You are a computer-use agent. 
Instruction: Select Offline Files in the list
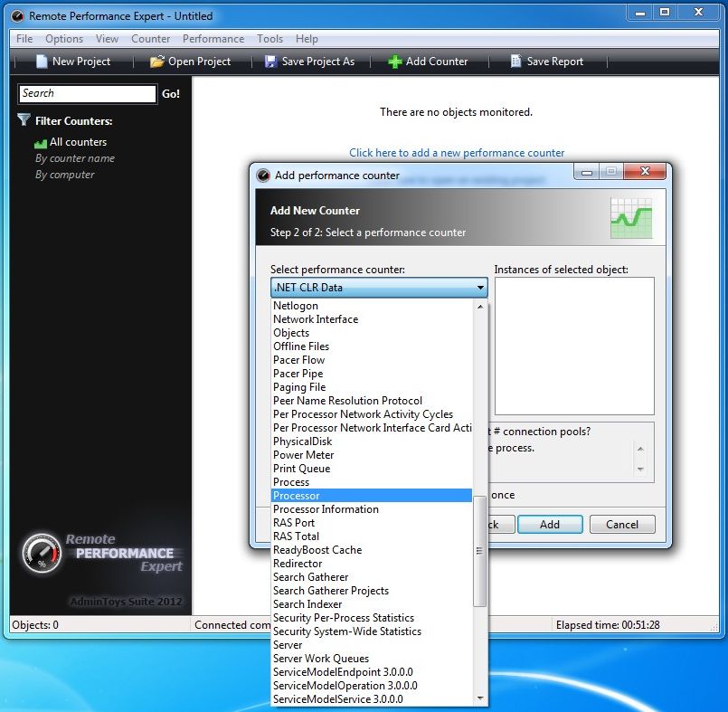tap(372, 347)
